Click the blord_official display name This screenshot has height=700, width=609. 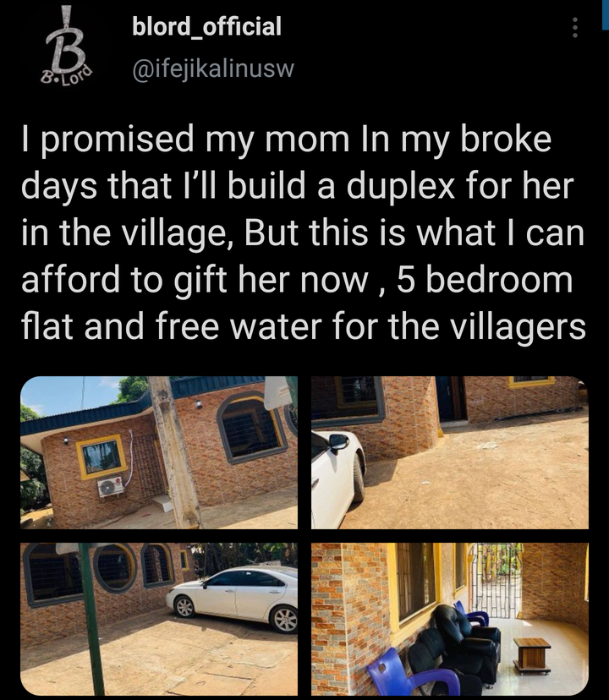tap(207, 26)
